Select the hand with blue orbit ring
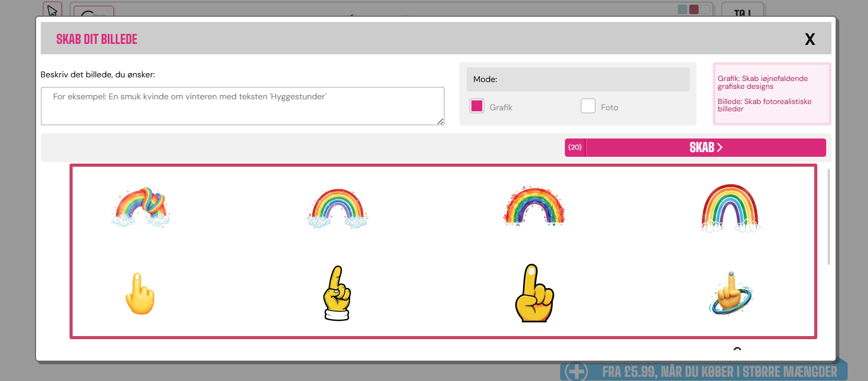The width and height of the screenshot is (868, 381). [730, 293]
